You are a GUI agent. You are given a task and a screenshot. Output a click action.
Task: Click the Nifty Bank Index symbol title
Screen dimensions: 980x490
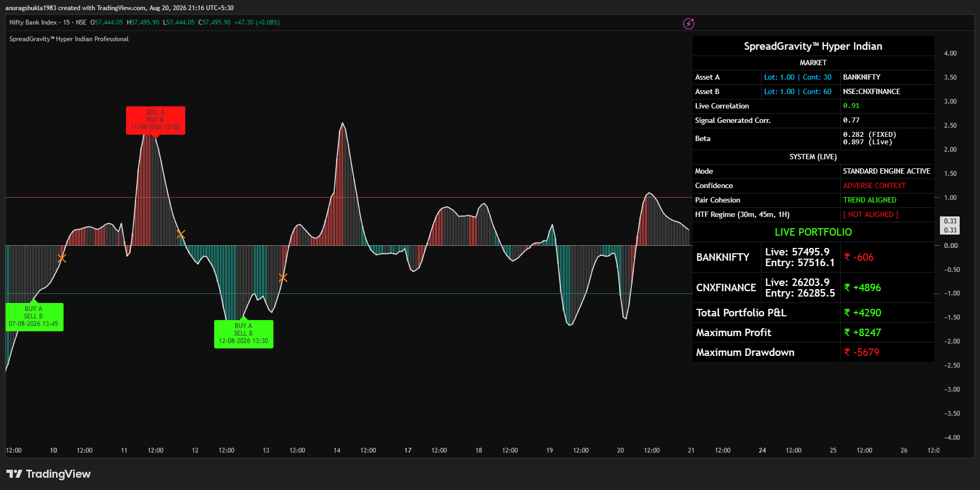pos(33,22)
